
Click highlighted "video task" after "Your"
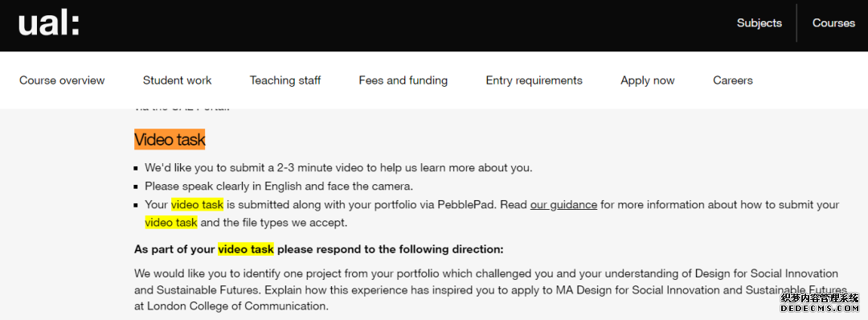[x=197, y=205]
